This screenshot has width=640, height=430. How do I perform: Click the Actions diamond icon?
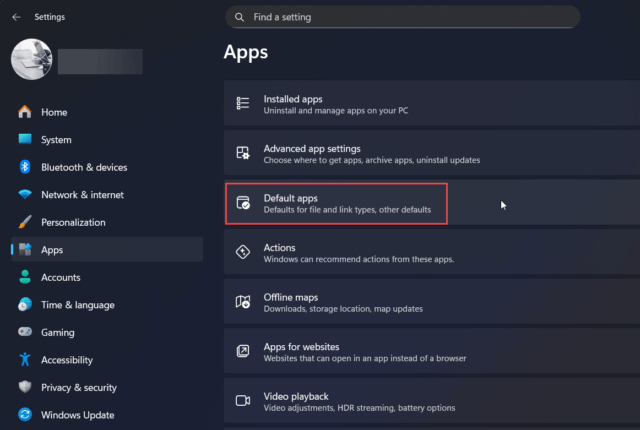click(x=243, y=252)
